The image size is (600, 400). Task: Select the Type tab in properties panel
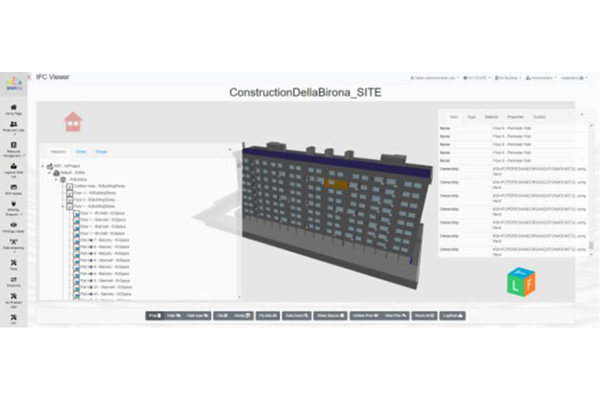coord(471,117)
